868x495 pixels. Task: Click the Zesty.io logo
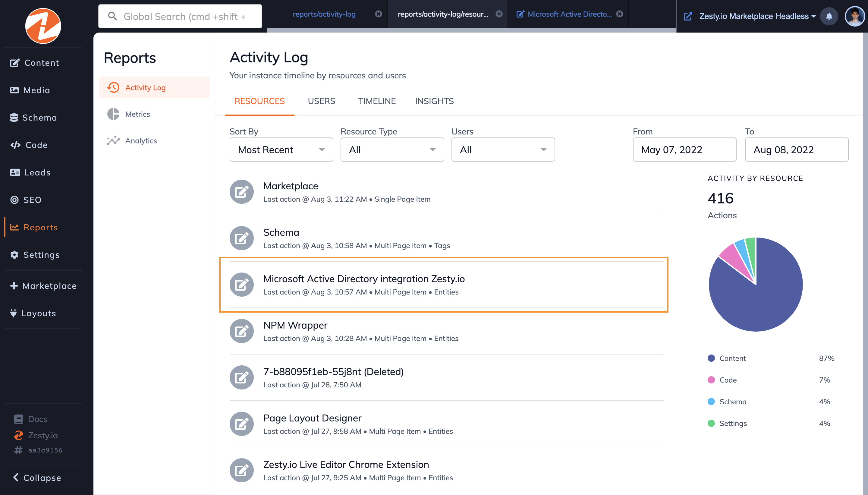click(x=43, y=26)
